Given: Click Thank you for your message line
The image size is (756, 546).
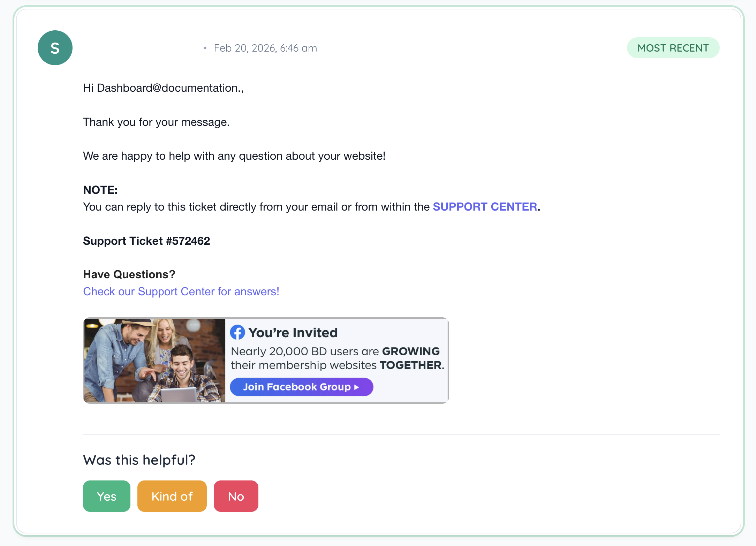Looking at the screenshot, I should [156, 122].
